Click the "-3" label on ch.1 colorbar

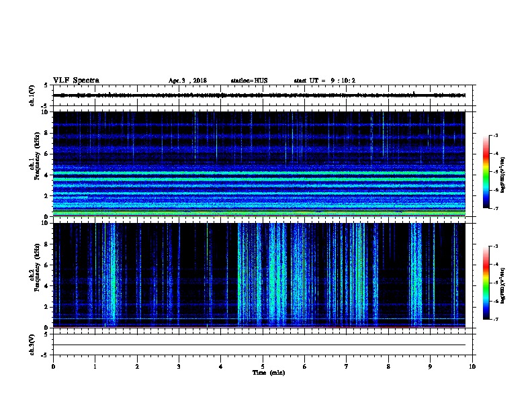click(x=495, y=135)
